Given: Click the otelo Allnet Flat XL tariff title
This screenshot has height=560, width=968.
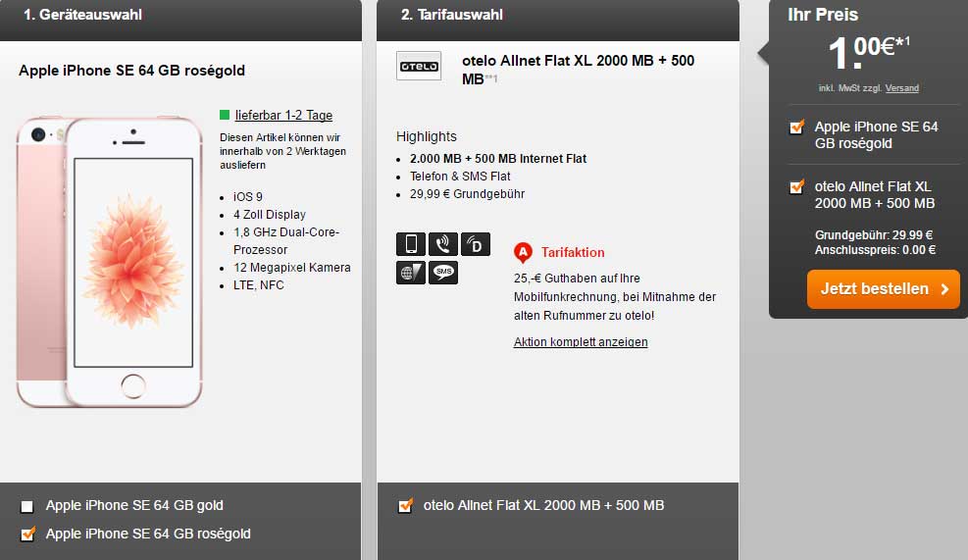Looking at the screenshot, I should [578, 70].
